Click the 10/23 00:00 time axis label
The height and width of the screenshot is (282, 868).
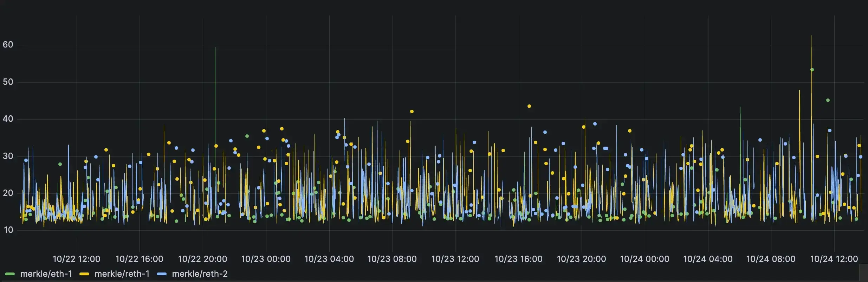tap(266, 259)
